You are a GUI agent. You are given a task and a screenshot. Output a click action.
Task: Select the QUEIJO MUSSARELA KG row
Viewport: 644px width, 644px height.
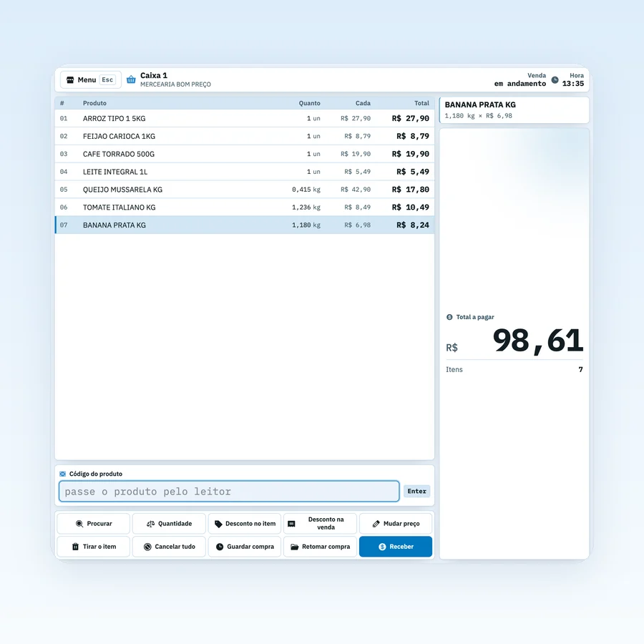pos(245,190)
